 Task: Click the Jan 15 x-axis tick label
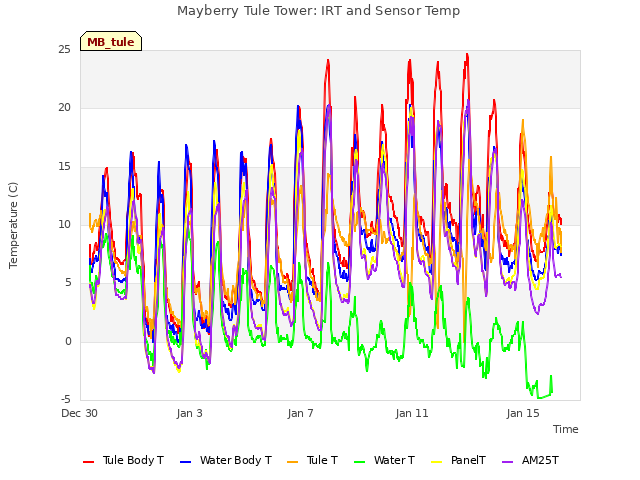(x=523, y=413)
